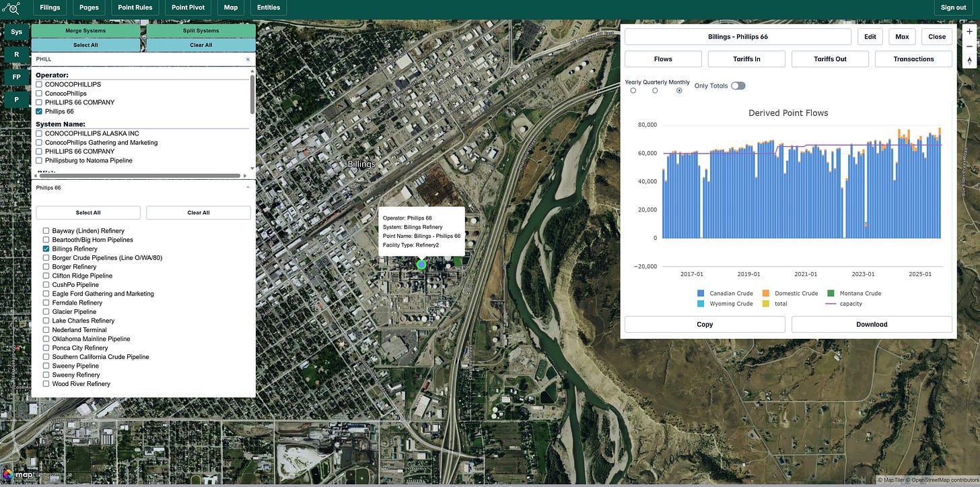Close the Billings - Phillips 66 panel
The image size is (980, 487).
tap(937, 37)
